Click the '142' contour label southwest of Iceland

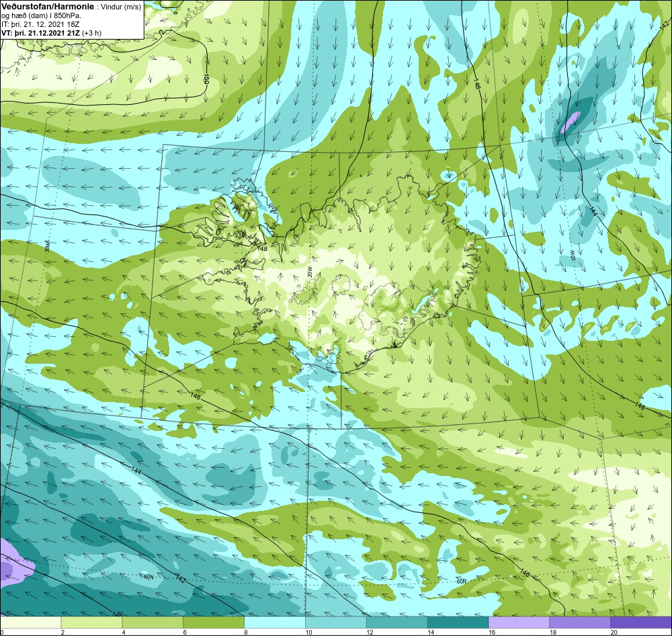[180, 579]
